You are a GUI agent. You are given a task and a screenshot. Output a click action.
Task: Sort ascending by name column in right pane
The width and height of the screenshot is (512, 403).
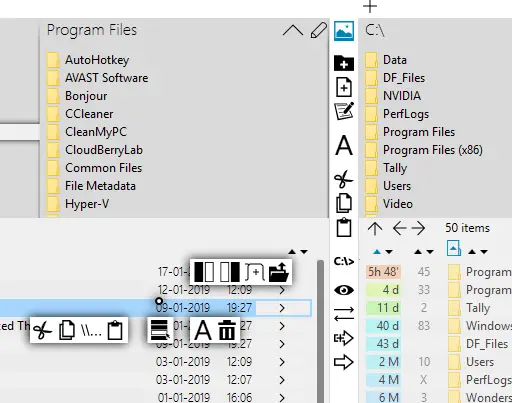click(472, 252)
